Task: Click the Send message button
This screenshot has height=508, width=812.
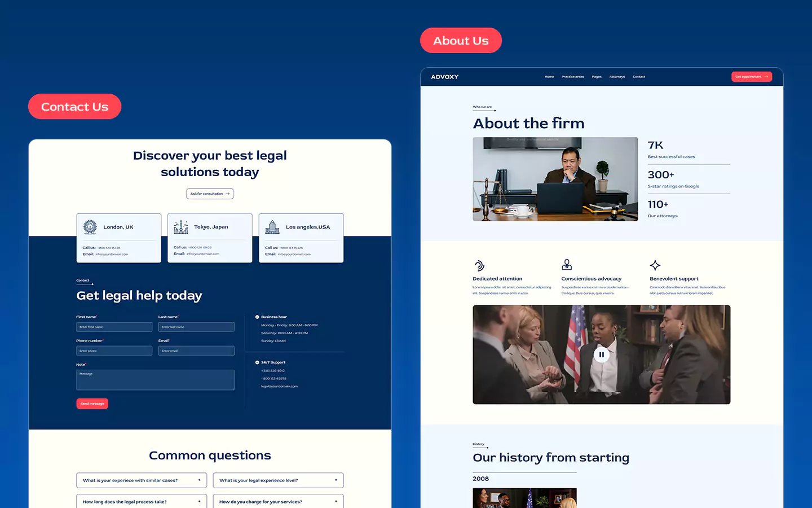Action: [x=92, y=404]
